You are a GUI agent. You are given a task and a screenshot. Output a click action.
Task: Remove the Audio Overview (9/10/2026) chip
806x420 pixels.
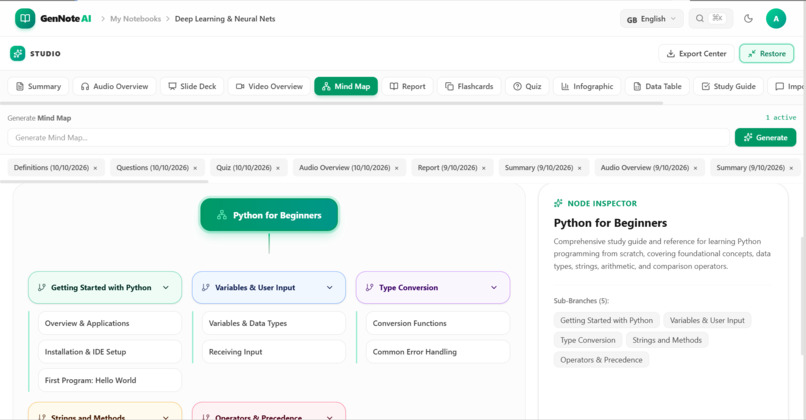point(695,168)
